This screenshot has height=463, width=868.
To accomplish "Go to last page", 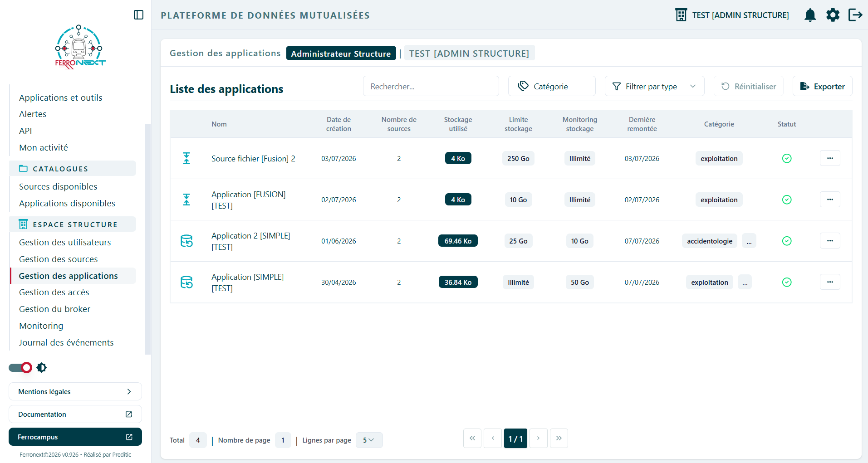I will (559, 438).
